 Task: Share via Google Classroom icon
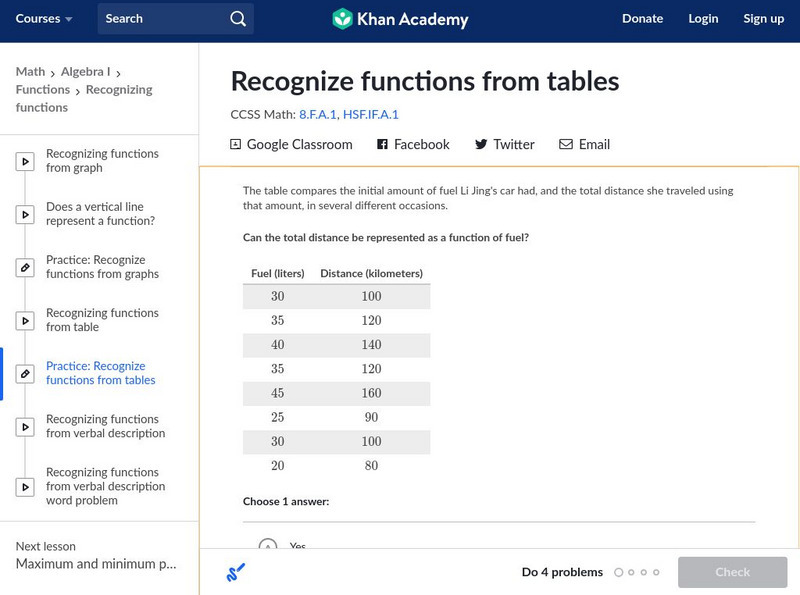(x=236, y=145)
